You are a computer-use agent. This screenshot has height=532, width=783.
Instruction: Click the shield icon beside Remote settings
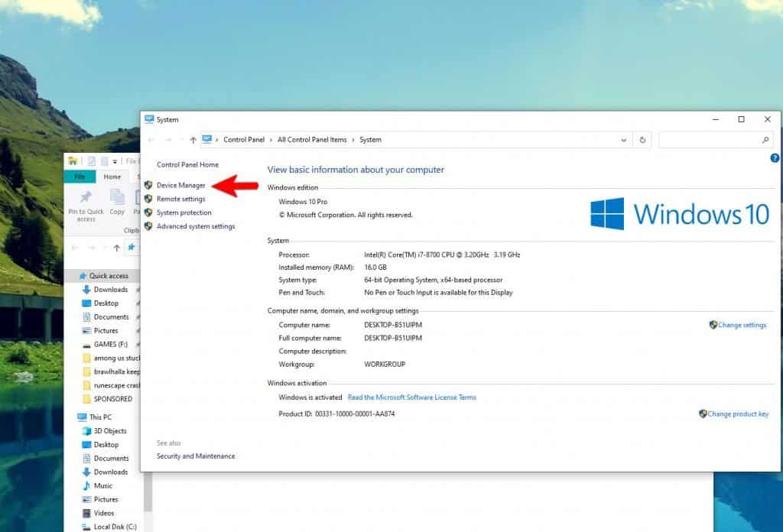[148, 199]
